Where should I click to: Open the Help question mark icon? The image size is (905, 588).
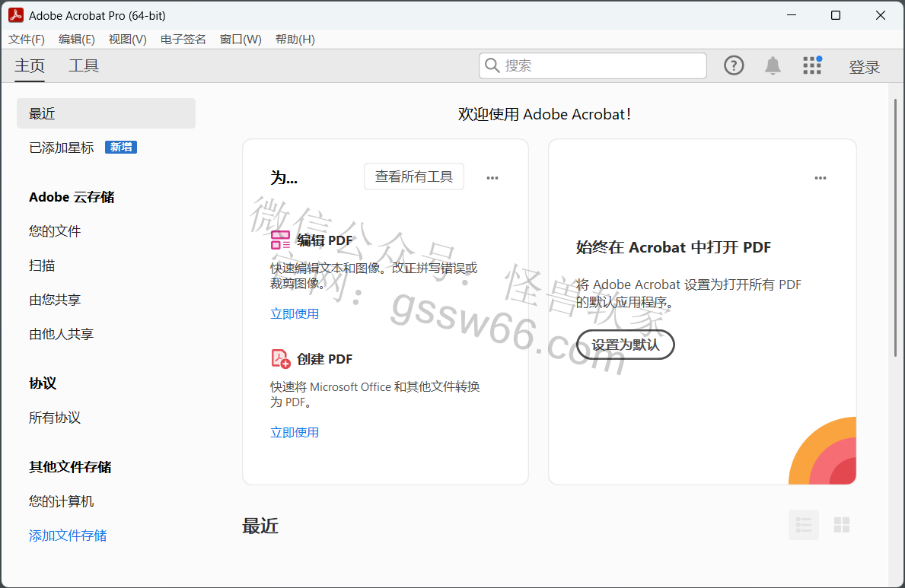(734, 65)
